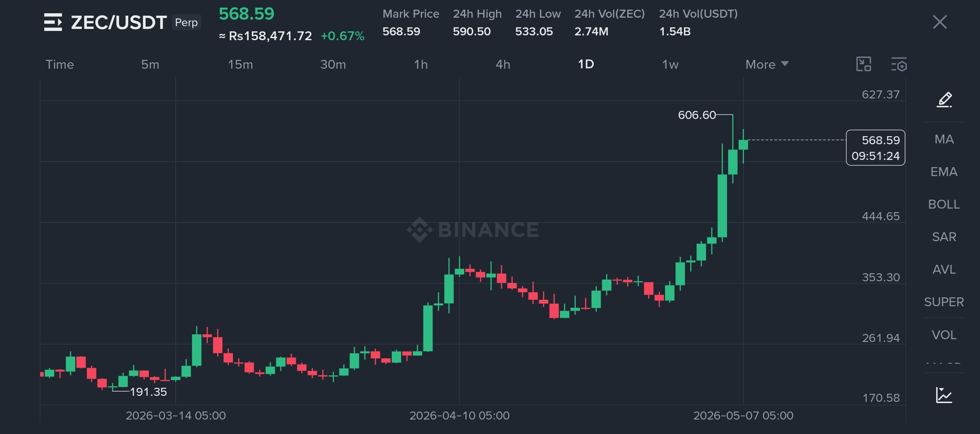Open the chart layout picture-in-picture icon
The image size is (980, 434).
coord(864,64)
